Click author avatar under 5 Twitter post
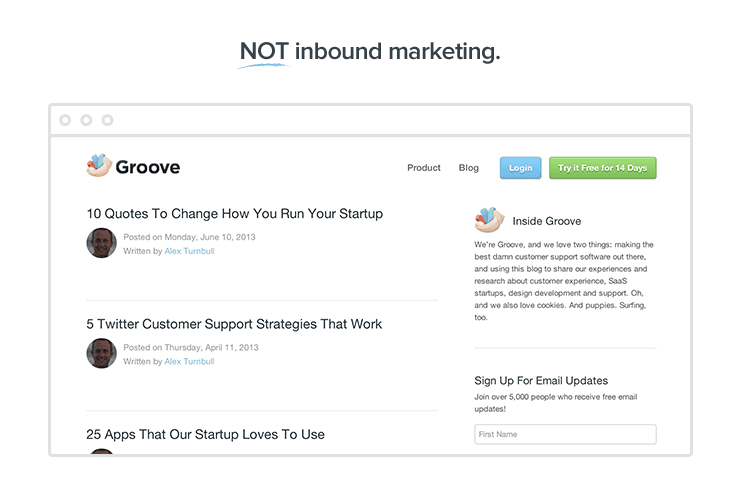Viewport: 741px width, 504px height. tap(101, 353)
